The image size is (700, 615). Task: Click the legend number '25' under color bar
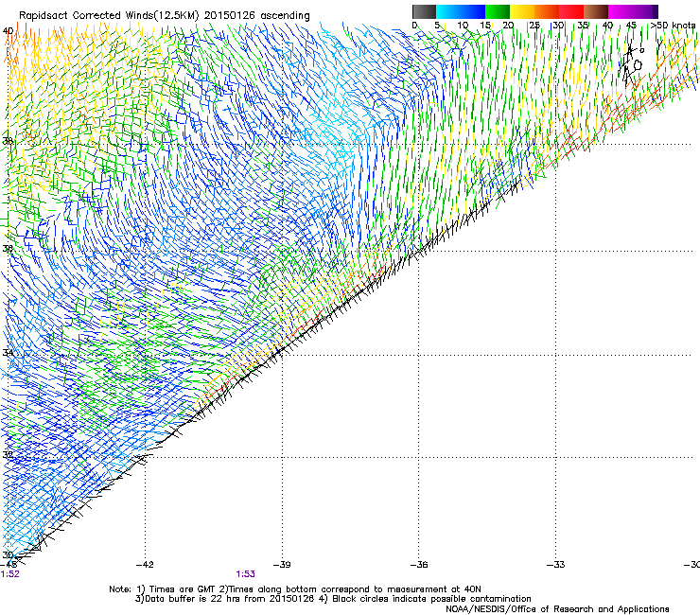534,26
